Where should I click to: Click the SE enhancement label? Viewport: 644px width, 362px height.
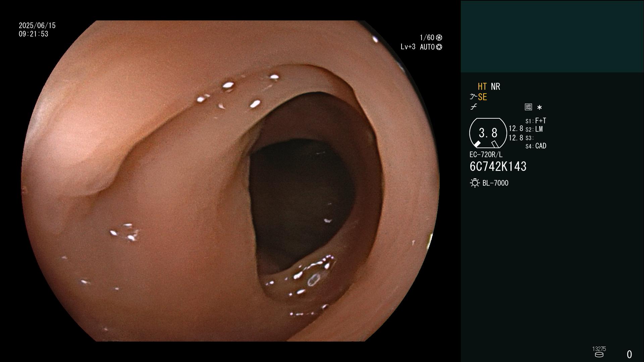tap(482, 97)
